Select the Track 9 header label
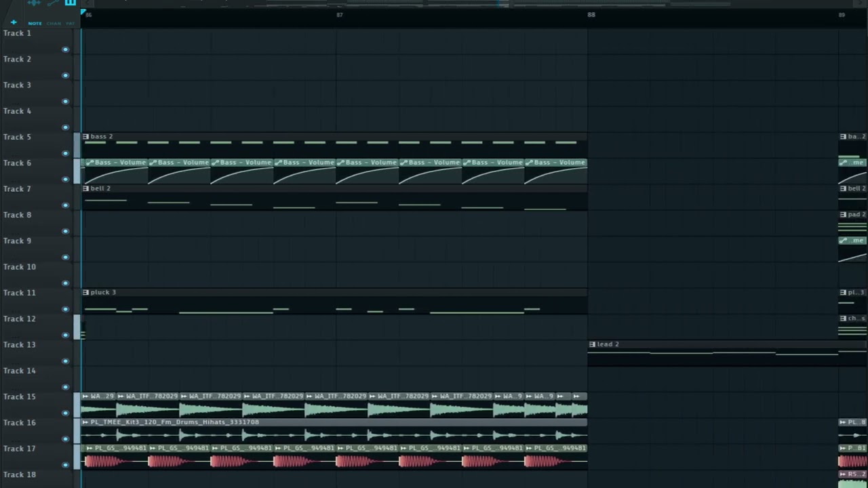The height and width of the screenshot is (488, 868). tap(17, 241)
